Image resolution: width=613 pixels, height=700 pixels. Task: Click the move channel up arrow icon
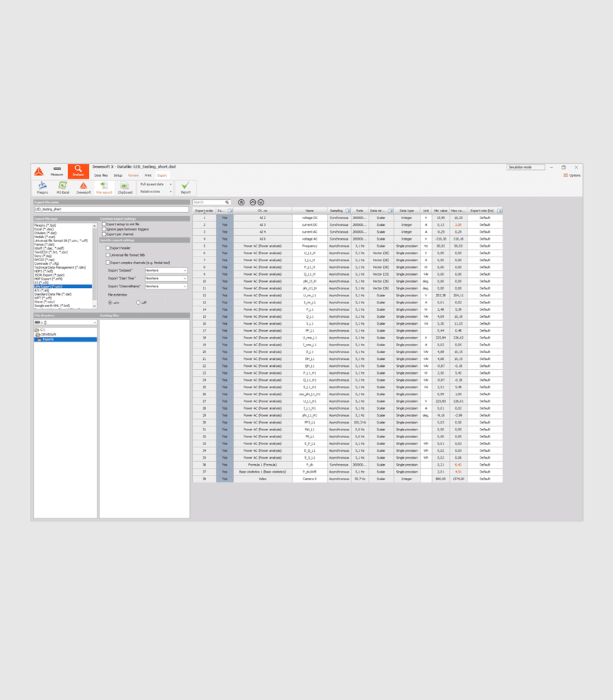pos(252,202)
